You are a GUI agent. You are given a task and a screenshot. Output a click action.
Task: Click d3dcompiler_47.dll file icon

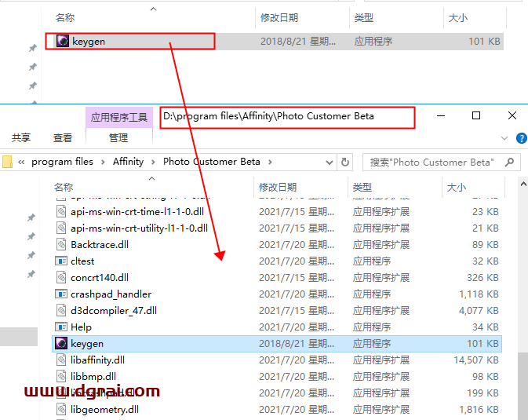tap(61, 310)
